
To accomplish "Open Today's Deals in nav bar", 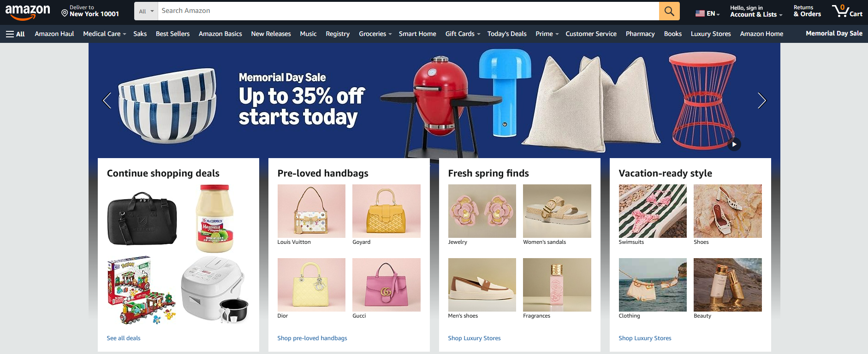I will (507, 34).
